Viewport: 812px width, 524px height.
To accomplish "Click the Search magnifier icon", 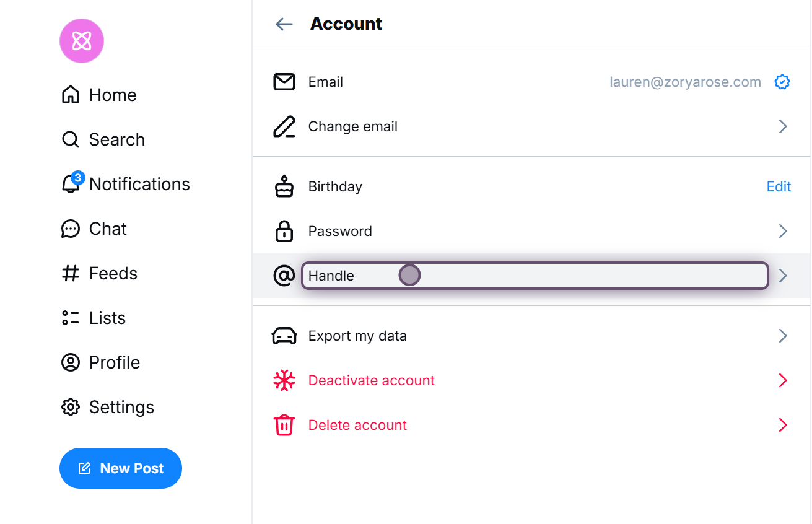I will tap(71, 139).
